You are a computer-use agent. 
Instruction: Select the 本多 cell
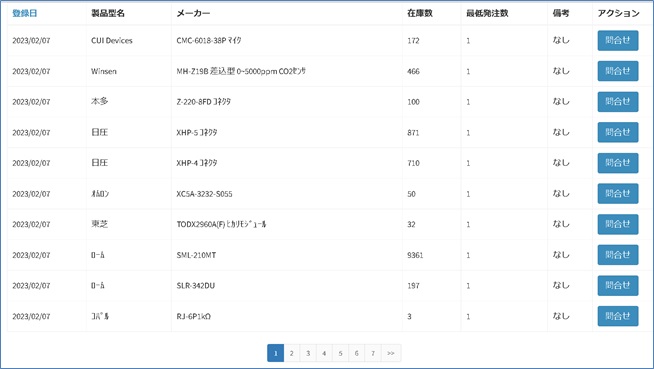pyautogui.click(x=99, y=101)
